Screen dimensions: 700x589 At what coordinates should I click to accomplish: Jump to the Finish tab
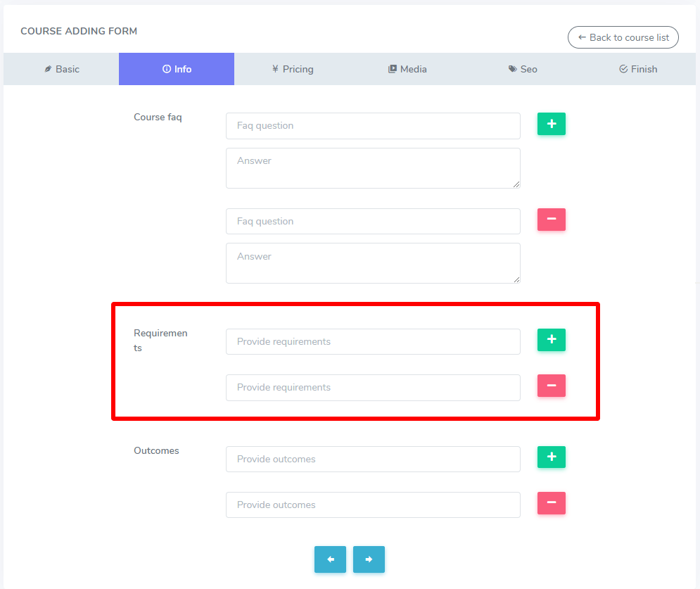pyautogui.click(x=638, y=69)
